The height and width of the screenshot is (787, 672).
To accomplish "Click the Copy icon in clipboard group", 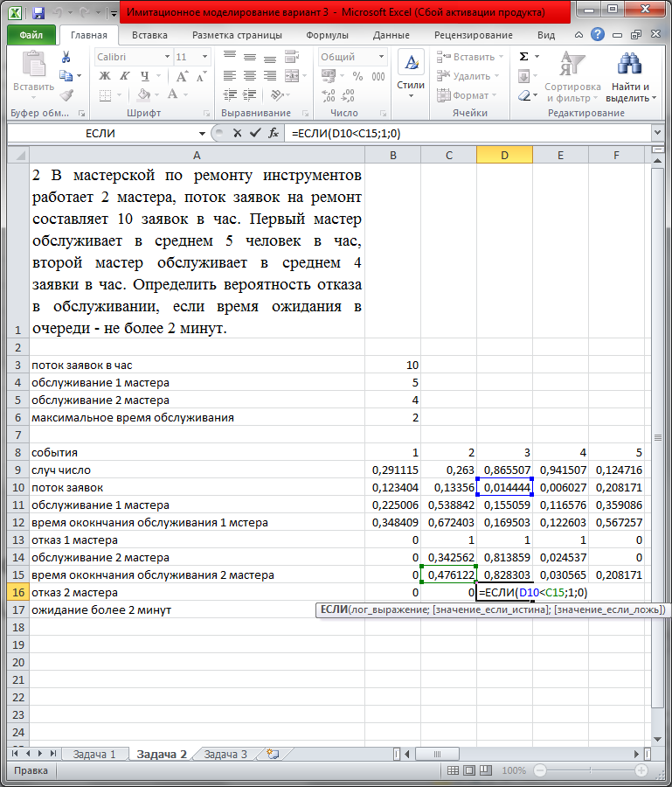I will pos(66,76).
